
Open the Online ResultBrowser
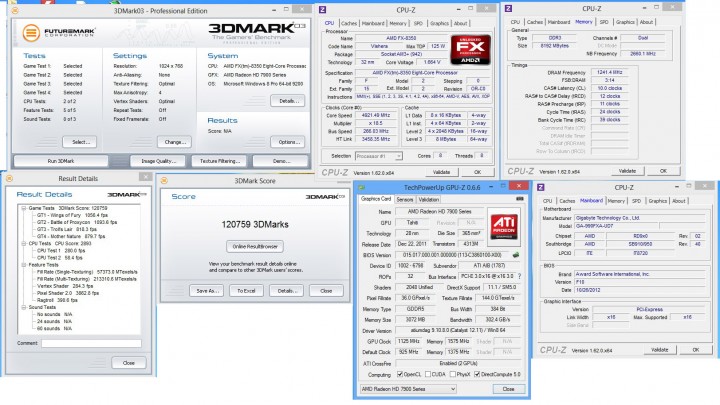255,247
